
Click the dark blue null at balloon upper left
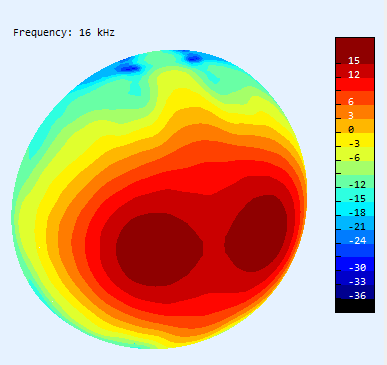pyautogui.click(x=129, y=69)
